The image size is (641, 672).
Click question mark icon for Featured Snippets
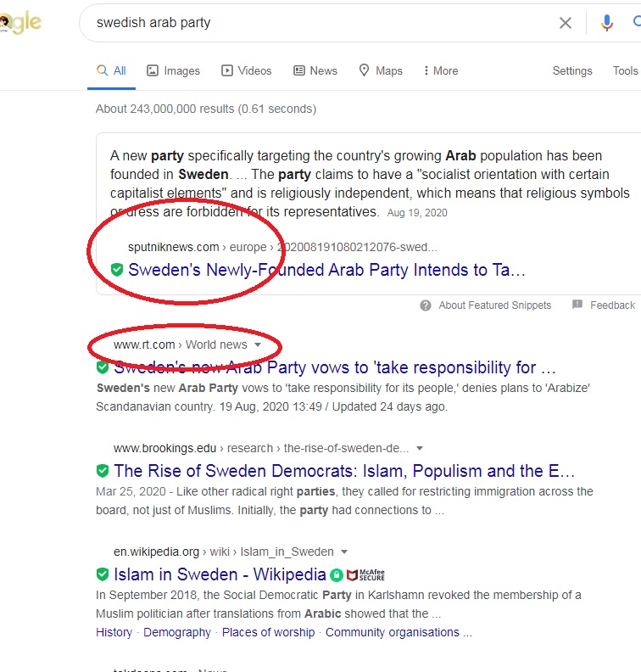425,305
